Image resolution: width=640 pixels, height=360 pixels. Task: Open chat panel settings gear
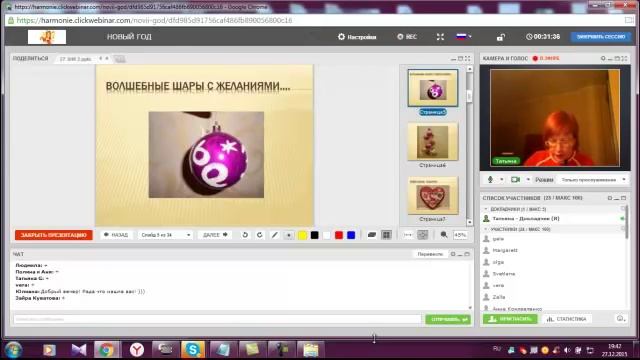pos(453,254)
